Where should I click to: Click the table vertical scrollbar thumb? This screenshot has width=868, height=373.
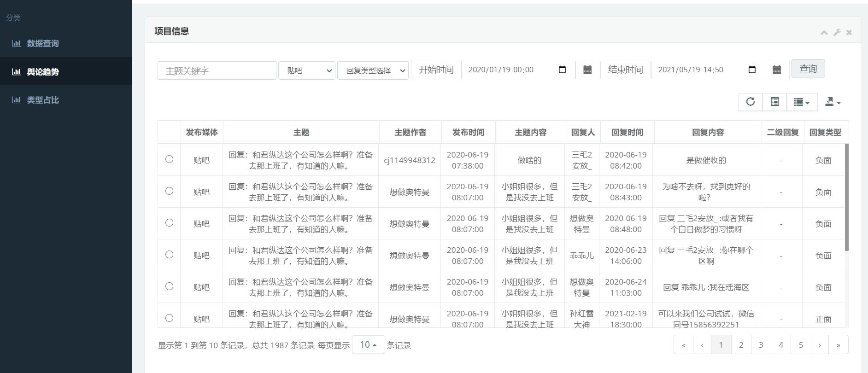click(x=847, y=197)
